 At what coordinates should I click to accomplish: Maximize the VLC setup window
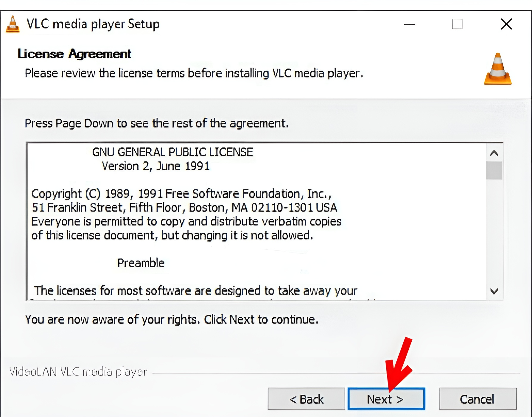point(457,24)
